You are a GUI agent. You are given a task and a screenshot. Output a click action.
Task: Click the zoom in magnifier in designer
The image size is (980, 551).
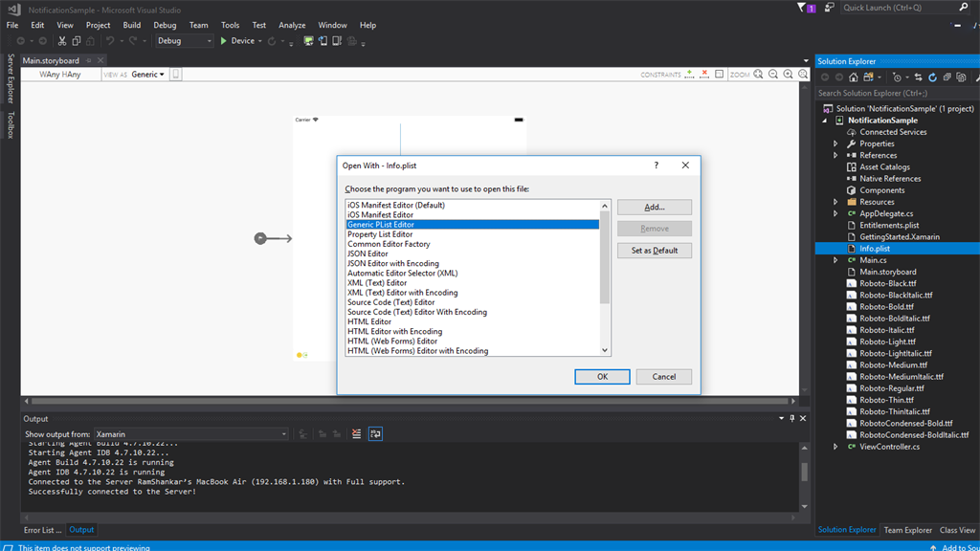click(x=789, y=74)
